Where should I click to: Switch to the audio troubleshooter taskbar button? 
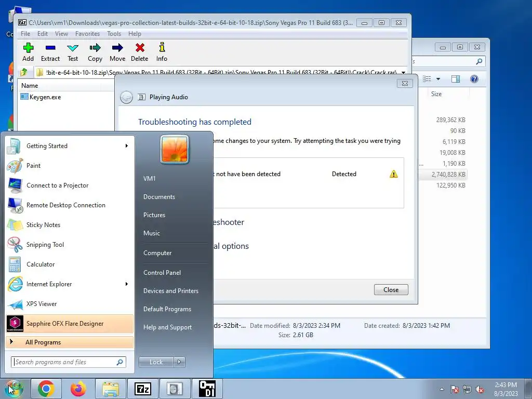175,389
